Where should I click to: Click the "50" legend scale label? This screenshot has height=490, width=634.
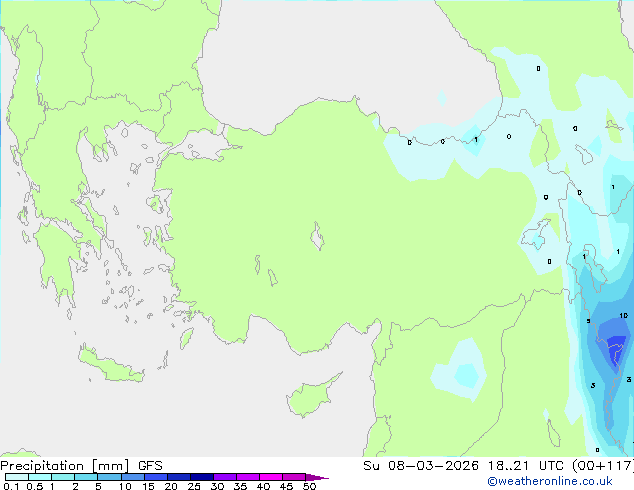309,486
